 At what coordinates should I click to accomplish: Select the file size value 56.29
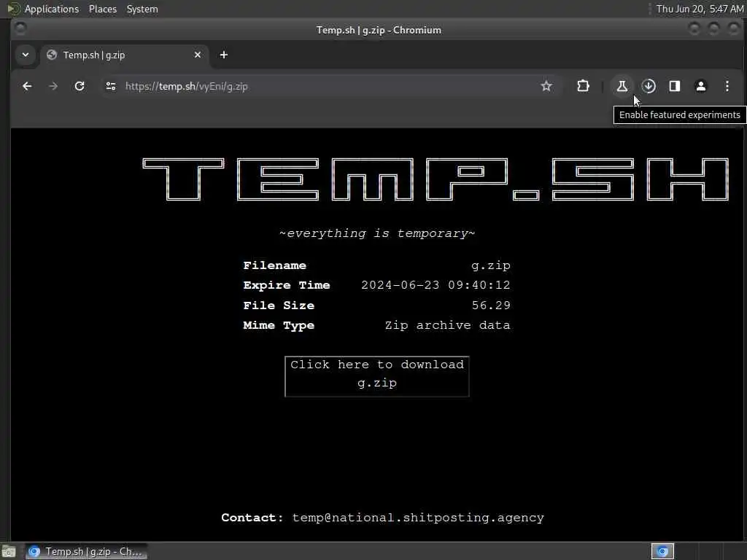pos(491,306)
